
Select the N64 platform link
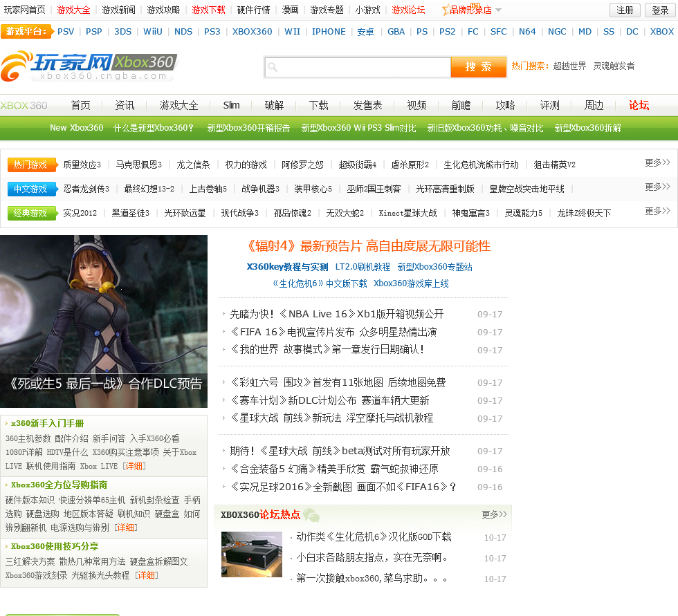click(527, 32)
